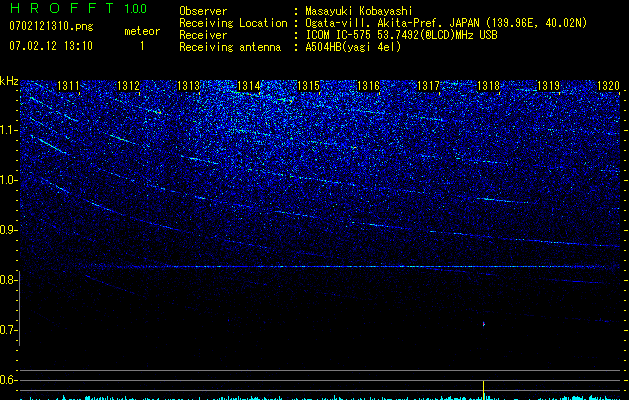
Task: Click the 1319 time axis marker
Action: 548,86
